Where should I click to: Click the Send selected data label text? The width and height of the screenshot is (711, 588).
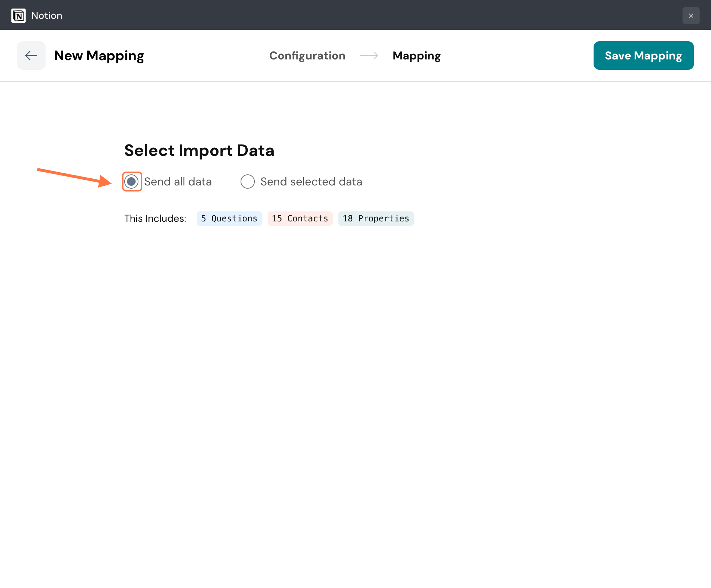(x=311, y=182)
